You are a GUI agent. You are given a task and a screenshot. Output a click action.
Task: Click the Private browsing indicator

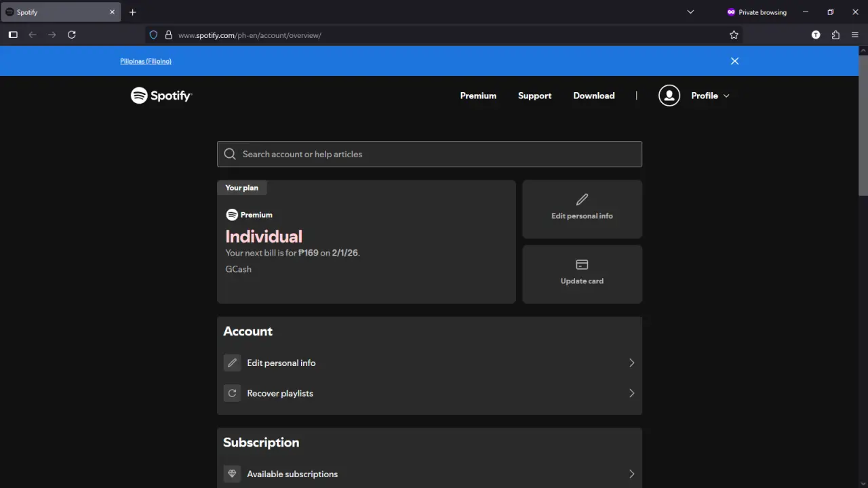[757, 12]
